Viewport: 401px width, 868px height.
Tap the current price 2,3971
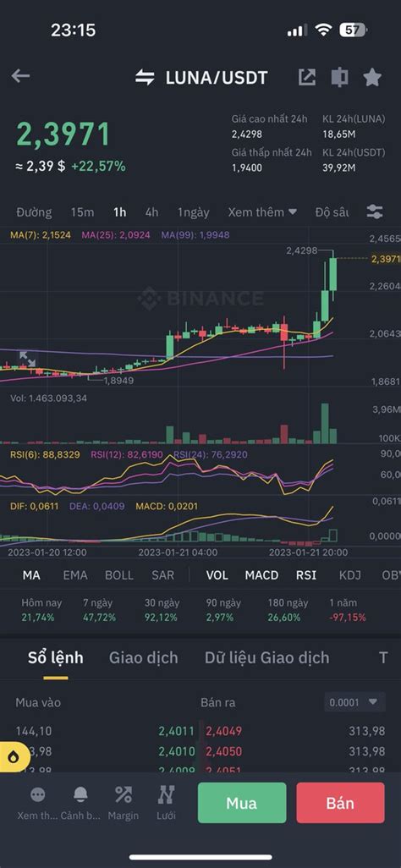click(x=63, y=134)
